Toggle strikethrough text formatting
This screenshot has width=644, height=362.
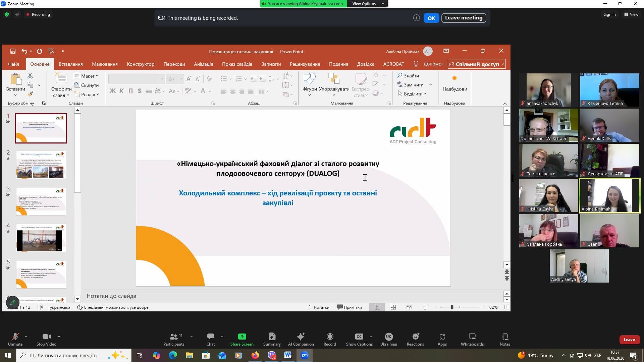pyautogui.click(x=149, y=91)
